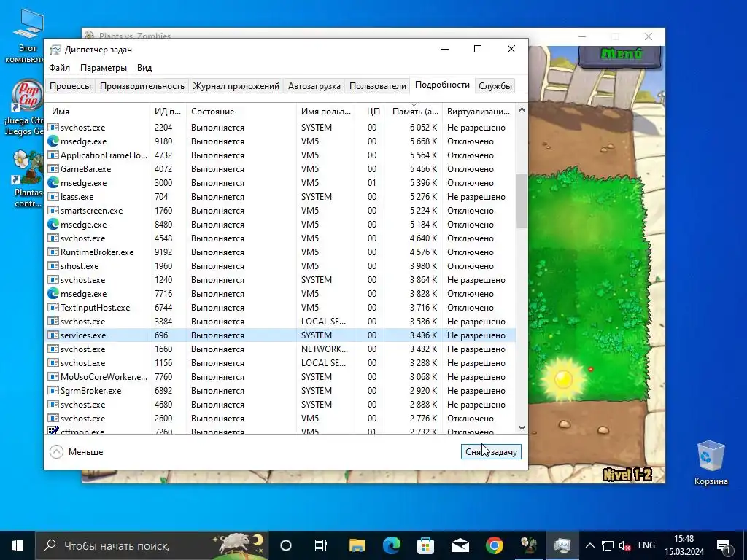Image resolution: width=747 pixels, height=560 pixels.
Task: Switch to Журнал приложений tab
Action: [x=236, y=86]
